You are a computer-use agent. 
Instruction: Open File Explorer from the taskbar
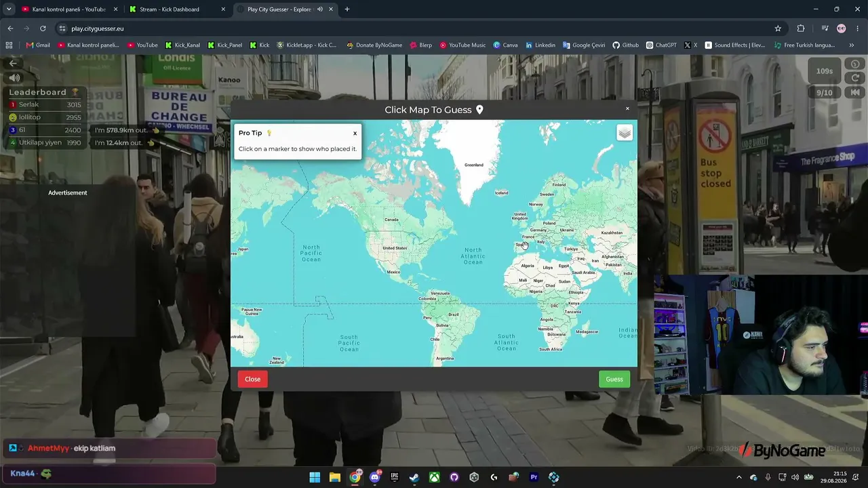point(335,477)
